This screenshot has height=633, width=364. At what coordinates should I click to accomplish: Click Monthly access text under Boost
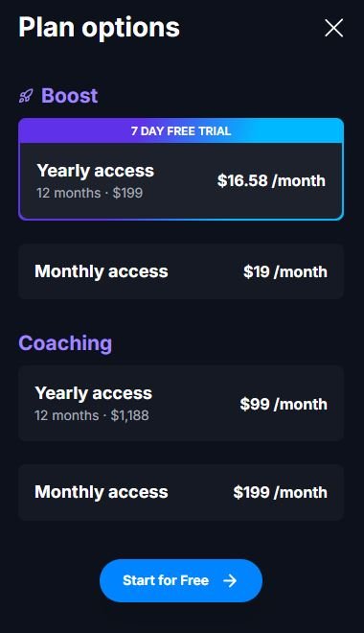[102, 271]
